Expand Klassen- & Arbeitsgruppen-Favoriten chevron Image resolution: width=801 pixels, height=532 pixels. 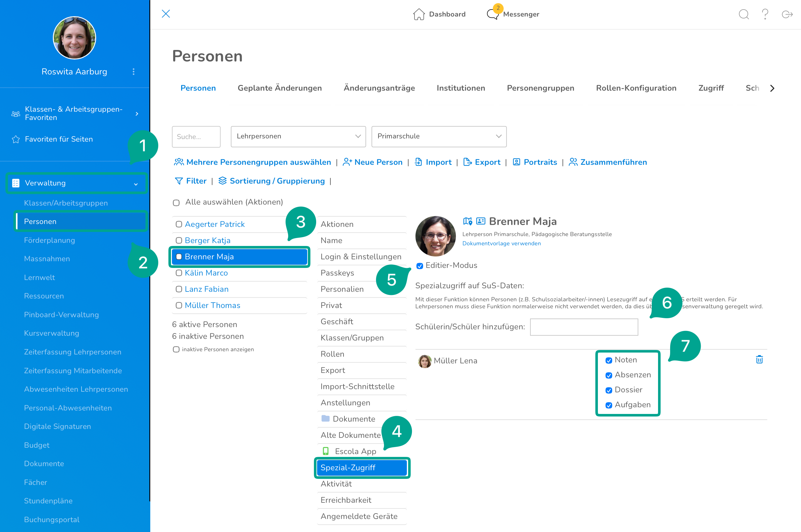click(x=137, y=114)
